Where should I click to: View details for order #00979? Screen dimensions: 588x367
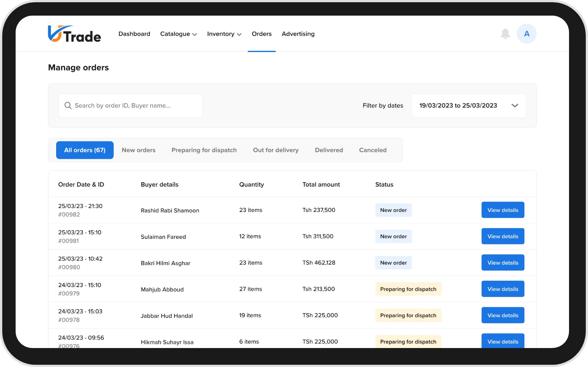pos(502,289)
